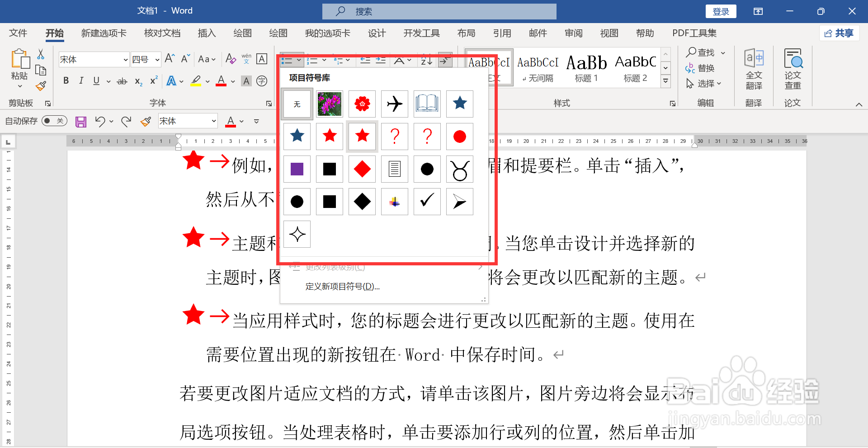Apply subscript formatting
868x448 pixels.
pyautogui.click(x=138, y=81)
